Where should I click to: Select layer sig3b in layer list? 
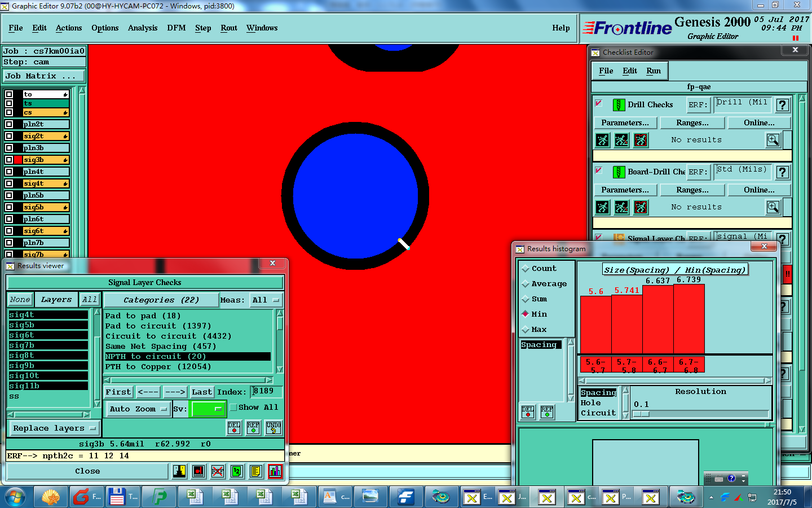coord(46,160)
